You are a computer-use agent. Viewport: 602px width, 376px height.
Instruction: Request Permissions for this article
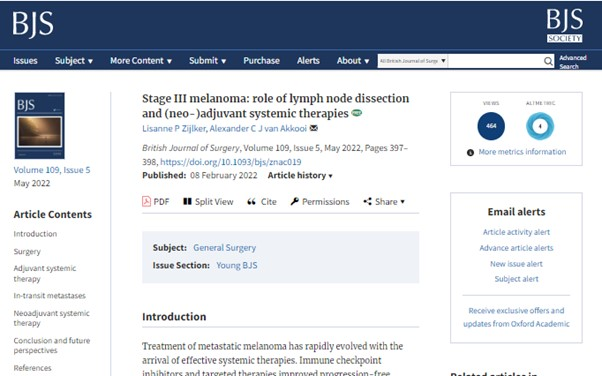320,202
